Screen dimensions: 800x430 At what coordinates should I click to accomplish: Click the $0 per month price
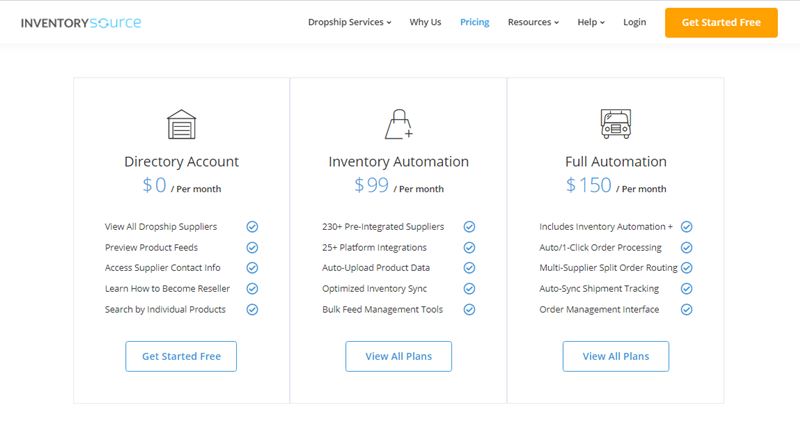[182, 185]
